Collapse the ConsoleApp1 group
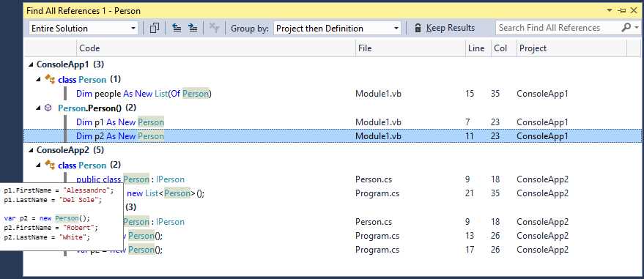 [x=31, y=64]
